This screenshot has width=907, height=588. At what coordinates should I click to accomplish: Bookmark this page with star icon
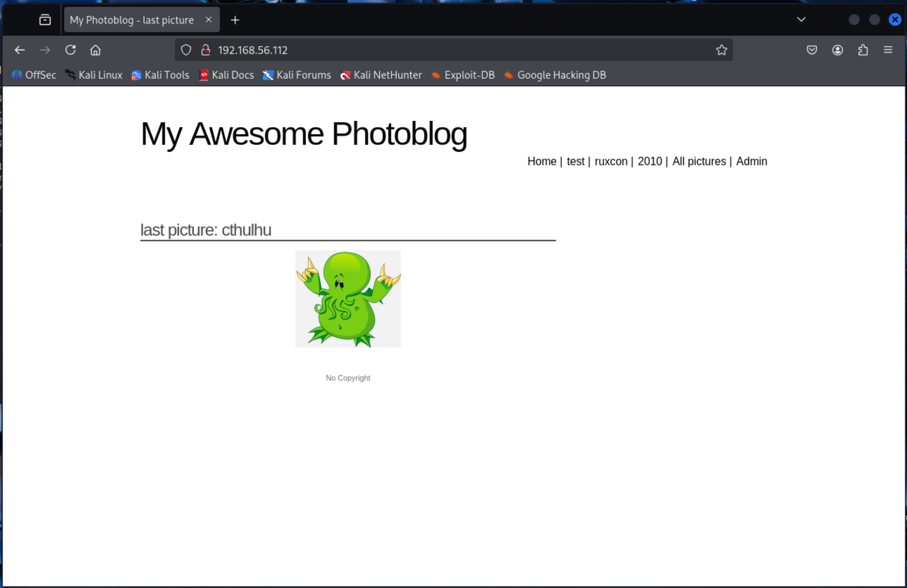point(721,50)
